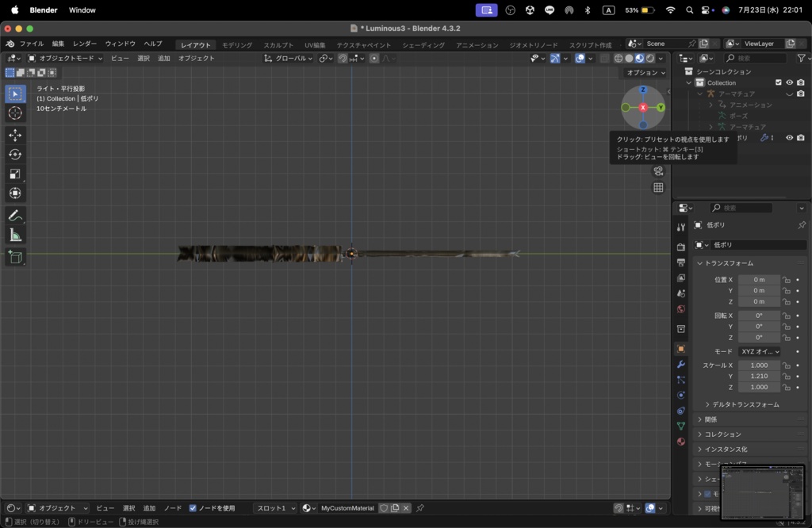This screenshot has width=812, height=528.
Task: Toggle the Collection exclude checkbox in the outliner
Action: coord(779,82)
